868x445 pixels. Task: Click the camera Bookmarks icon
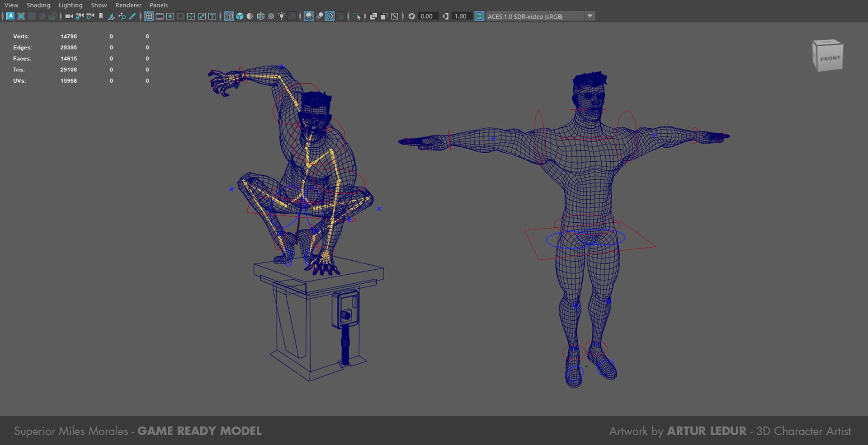click(101, 16)
